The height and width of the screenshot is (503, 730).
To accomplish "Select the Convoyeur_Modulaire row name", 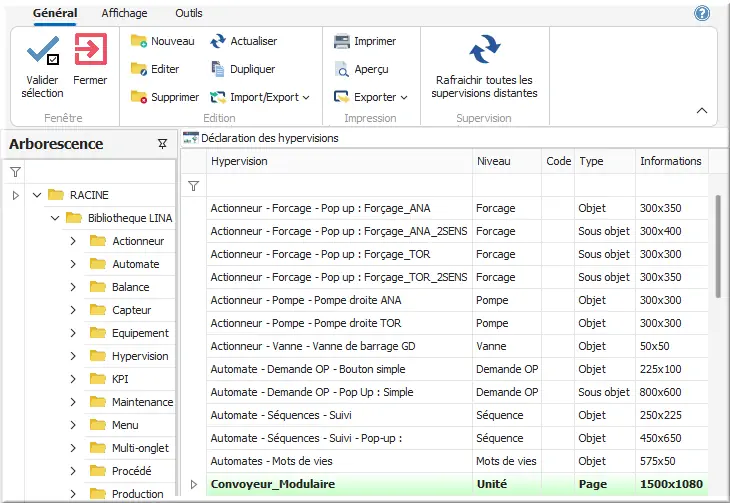I will click(x=273, y=484).
